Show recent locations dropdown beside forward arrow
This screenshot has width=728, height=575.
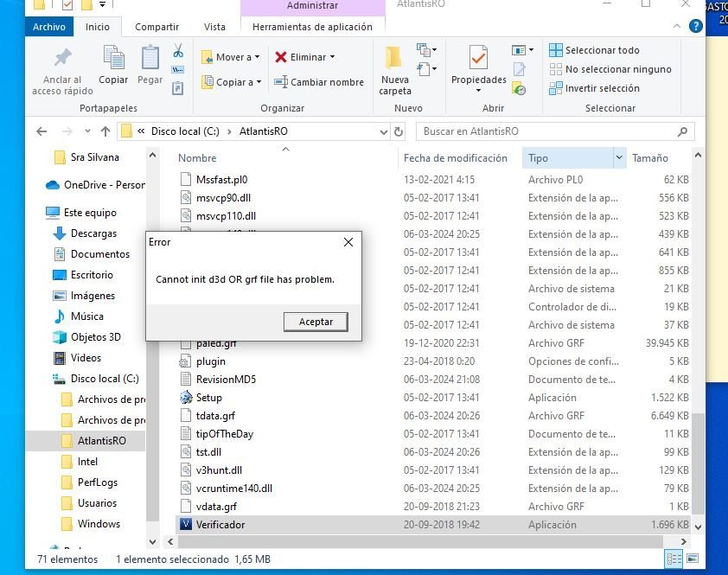point(87,131)
